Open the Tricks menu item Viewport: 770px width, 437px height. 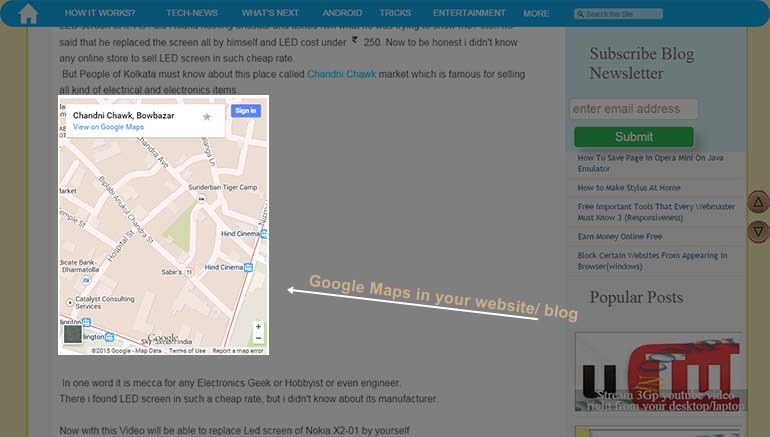(x=395, y=13)
